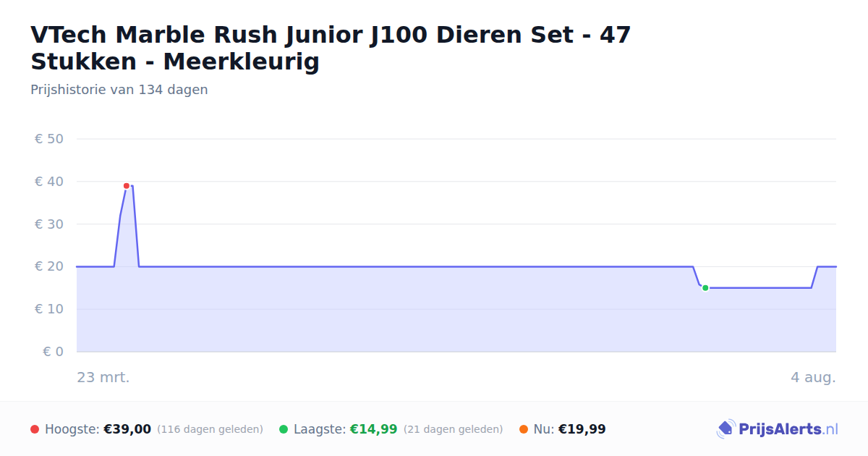868x456 pixels.
Task: Click the 4 aug. end date label
Action: click(813, 378)
